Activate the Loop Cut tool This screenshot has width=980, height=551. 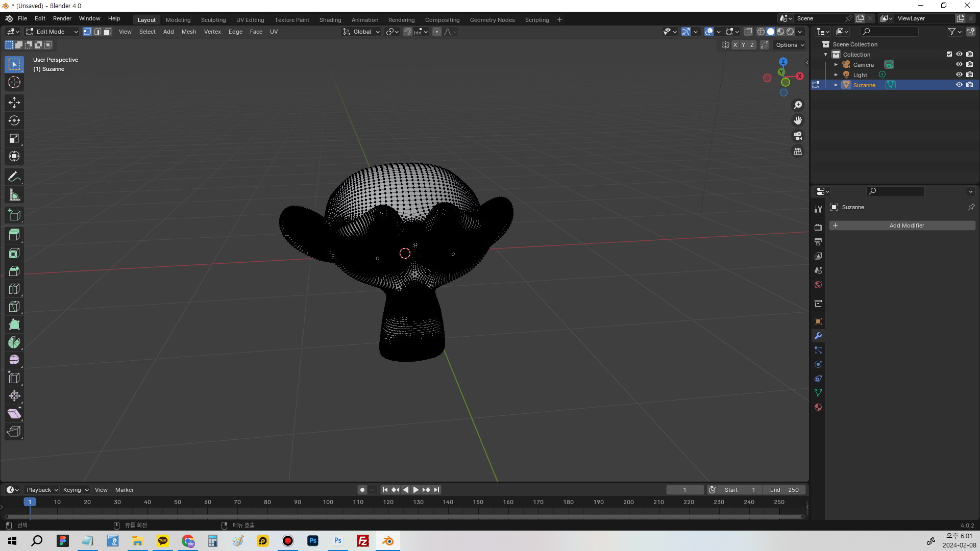(14, 289)
